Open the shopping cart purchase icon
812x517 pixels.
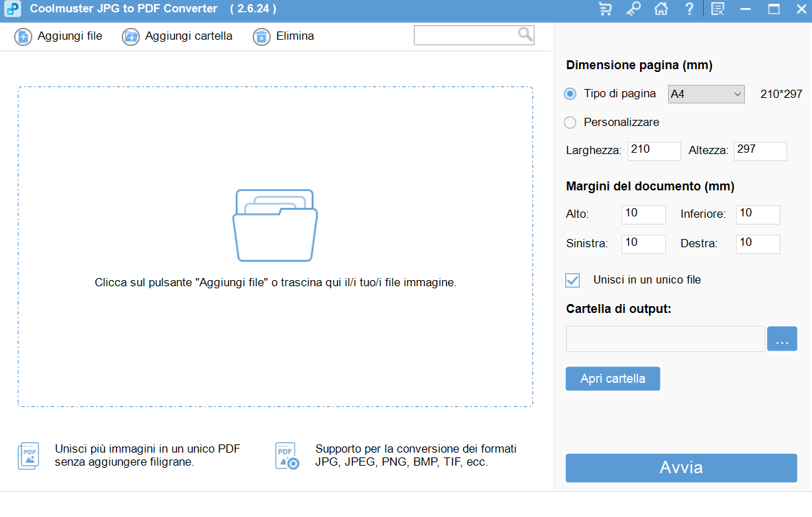click(x=605, y=9)
